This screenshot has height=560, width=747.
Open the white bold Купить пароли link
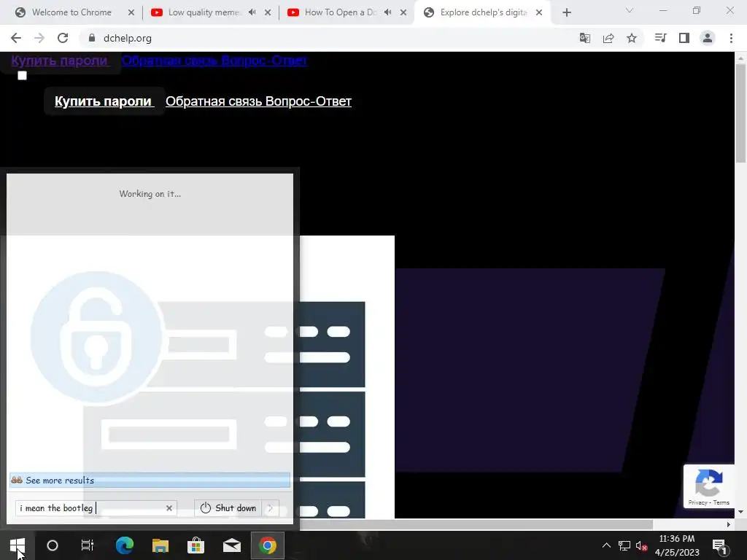point(104,101)
